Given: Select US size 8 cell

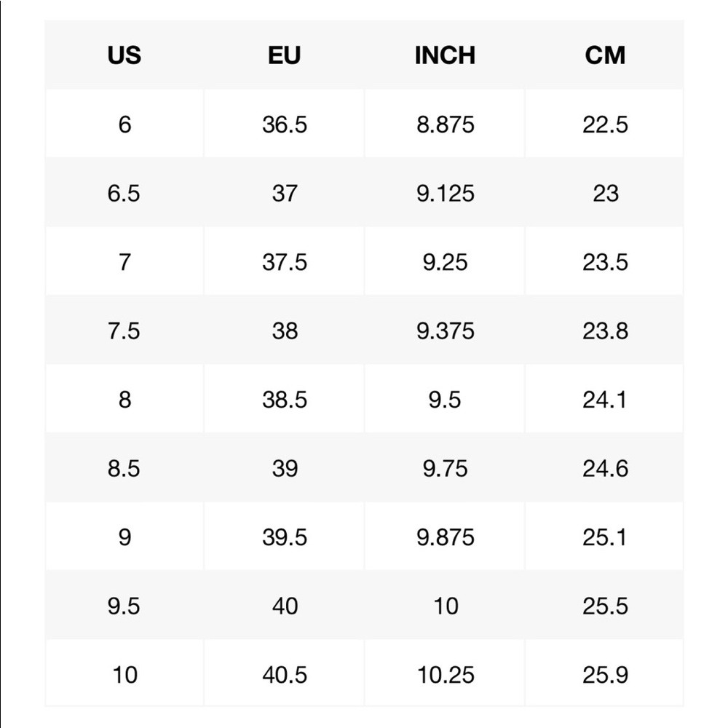Looking at the screenshot, I should (x=124, y=399).
